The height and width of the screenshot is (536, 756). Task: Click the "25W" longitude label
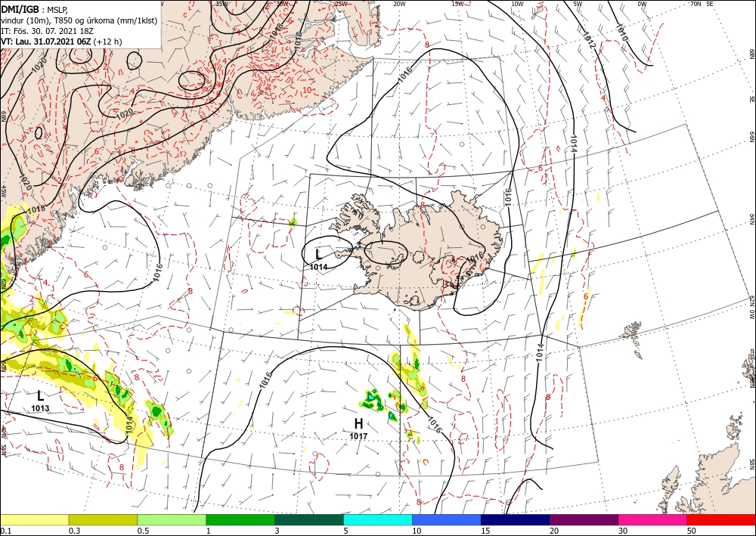point(340,4)
